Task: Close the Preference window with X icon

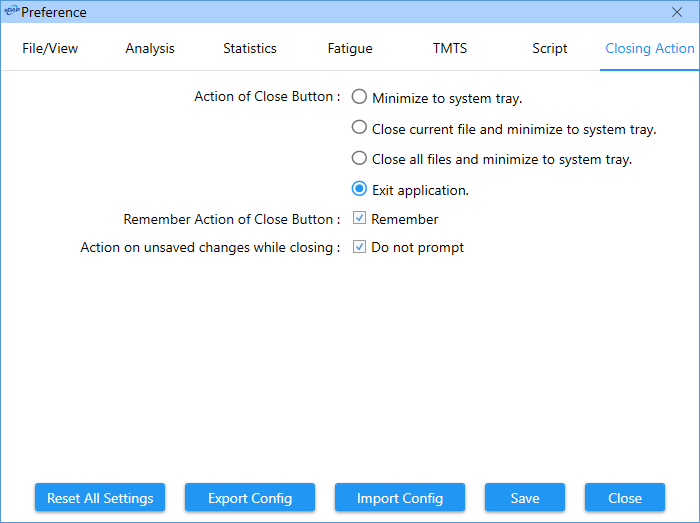Action: point(677,12)
